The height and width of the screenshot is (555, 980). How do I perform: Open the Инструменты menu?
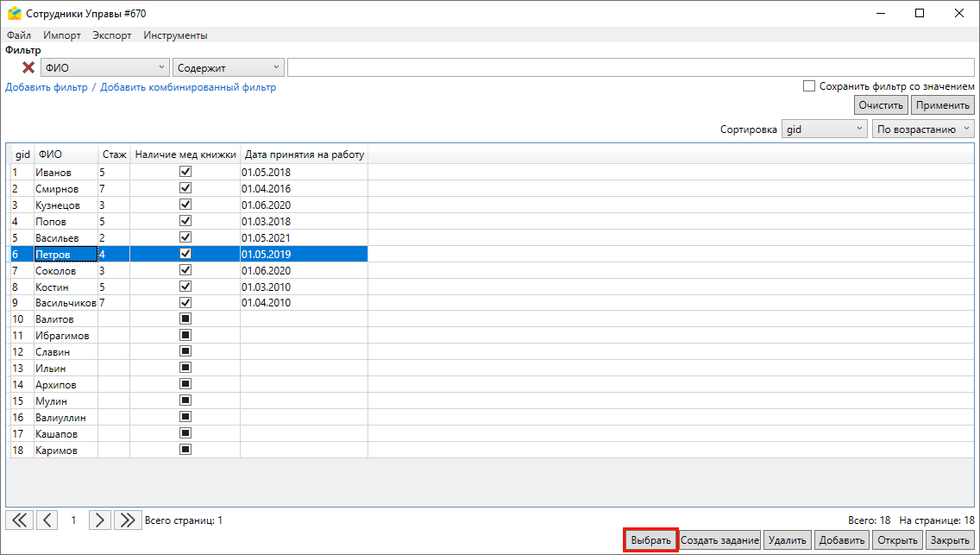pos(175,35)
